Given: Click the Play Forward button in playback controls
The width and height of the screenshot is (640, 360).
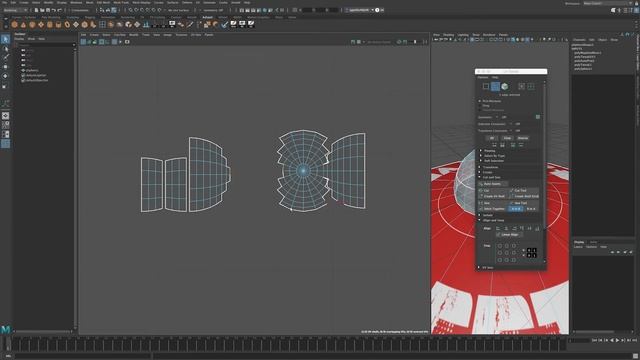Looking at the screenshot, I should 617,340.
